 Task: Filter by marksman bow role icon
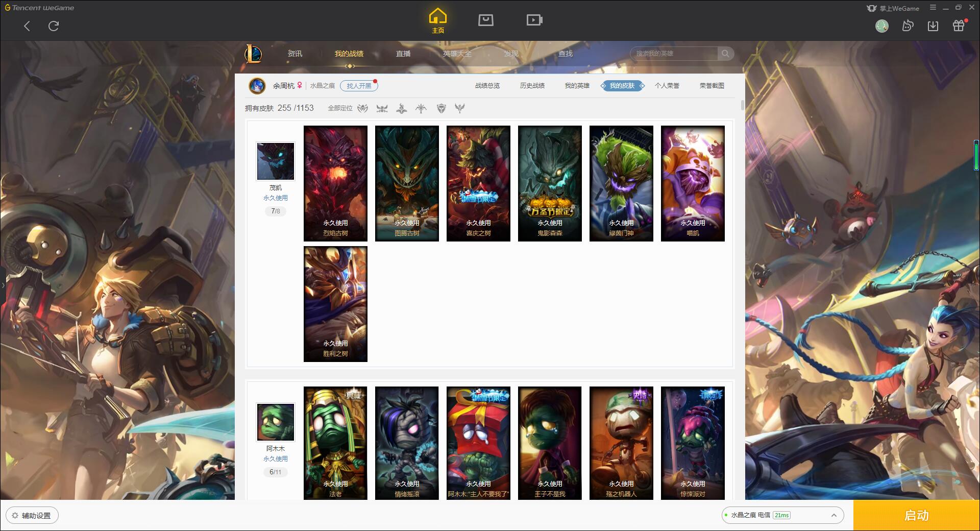click(x=421, y=108)
